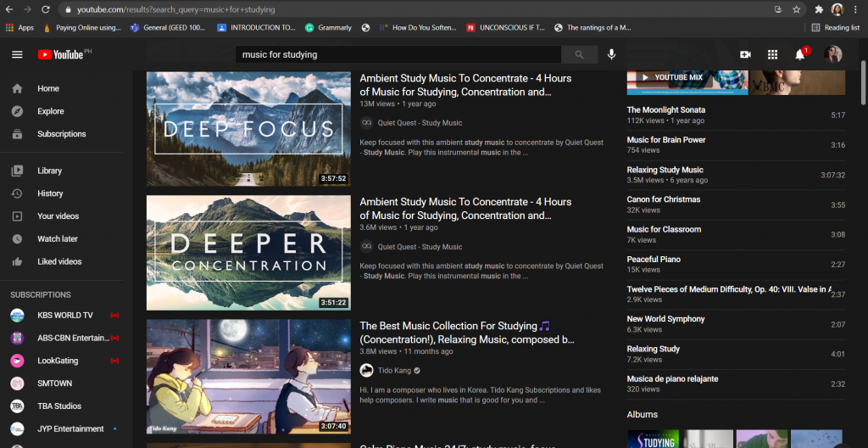
Task: Open the TBA Studios channel icon
Action: click(17, 406)
